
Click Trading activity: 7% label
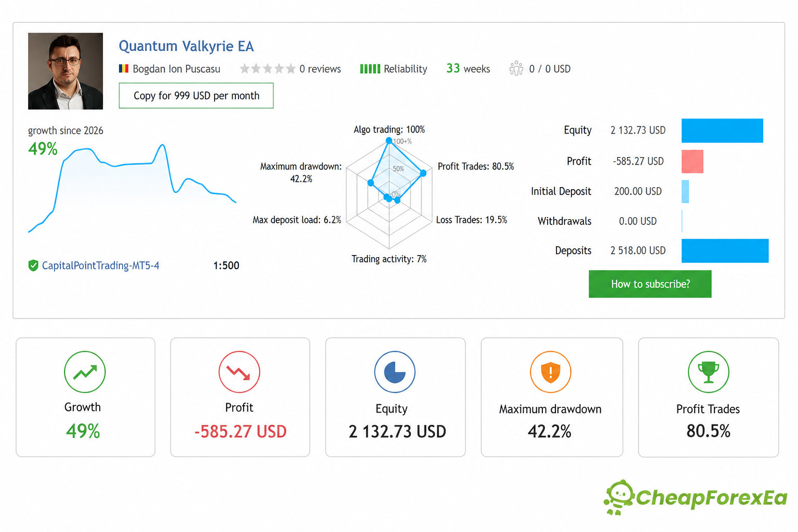click(389, 259)
